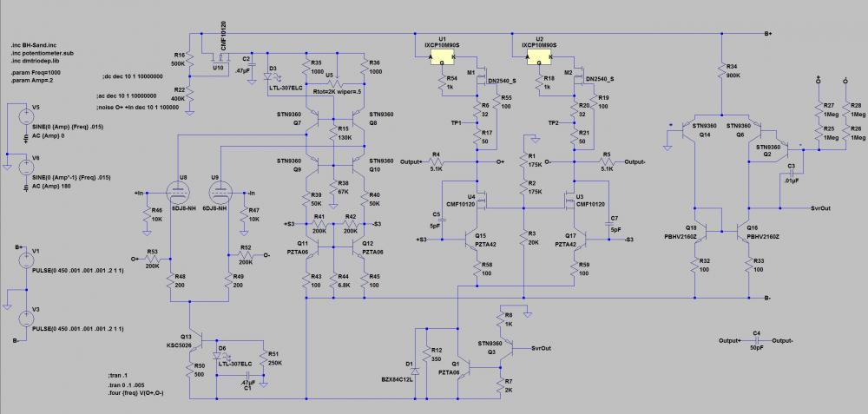Image resolution: width=868 pixels, height=414 pixels.
Task: Select transistor Q15 PZTA42
Action: click(470, 240)
